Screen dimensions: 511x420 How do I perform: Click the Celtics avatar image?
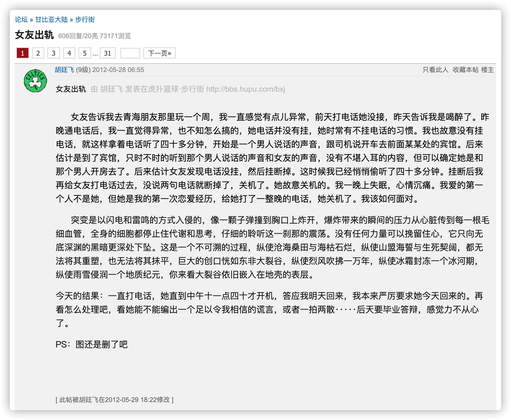35,81
